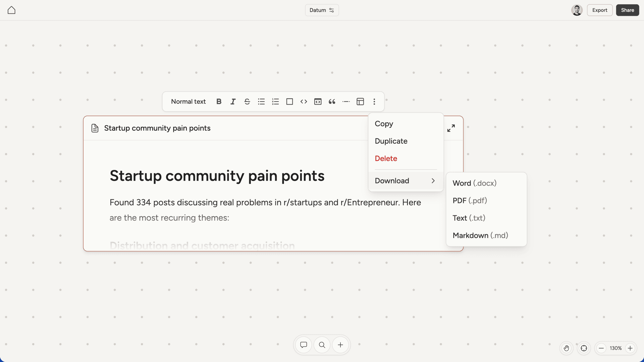Insert a bulleted list
The image size is (644, 362).
pos(261,102)
